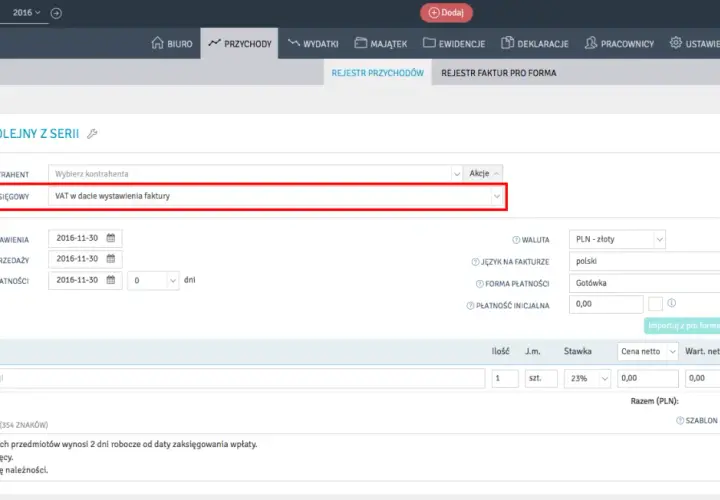Viewport: 720px width, 500px height.
Task: Click the downward trend icon by WYDATKI
Action: (294, 43)
